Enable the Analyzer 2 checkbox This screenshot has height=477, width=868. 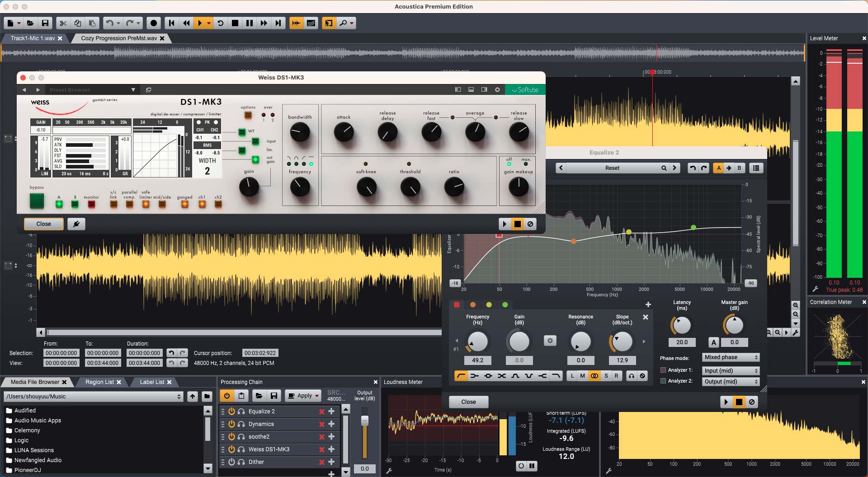(x=663, y=381)
